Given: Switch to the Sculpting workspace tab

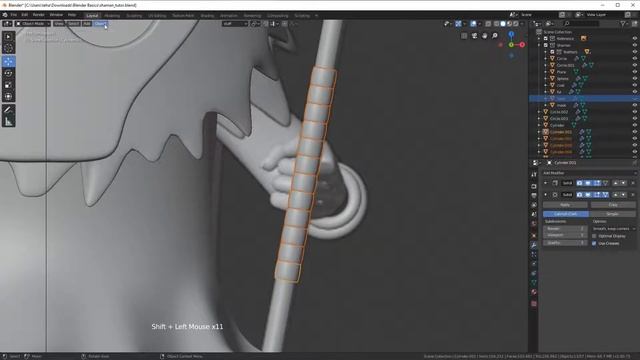Looking at the screenshot, I should 134,16.
